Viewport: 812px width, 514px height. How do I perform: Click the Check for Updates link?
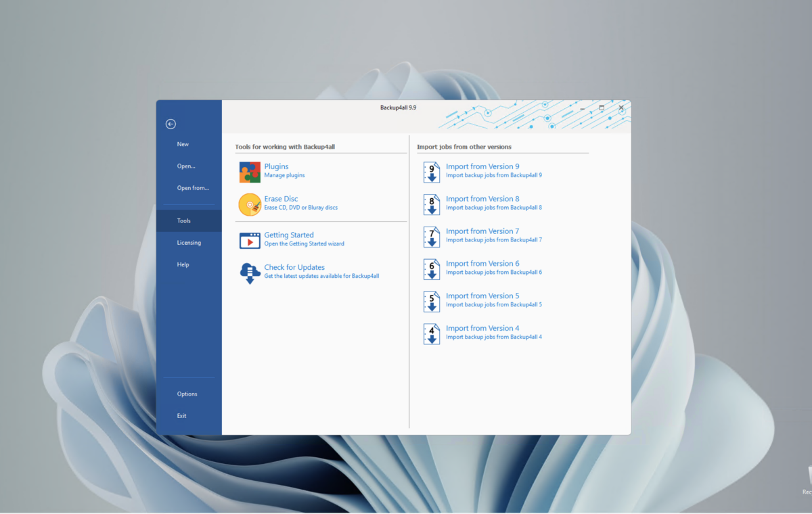coord(294,267)
